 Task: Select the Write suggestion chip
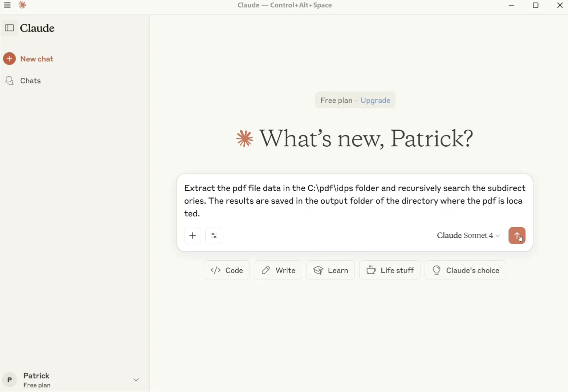pyautogui.click(x=278, y=270)
